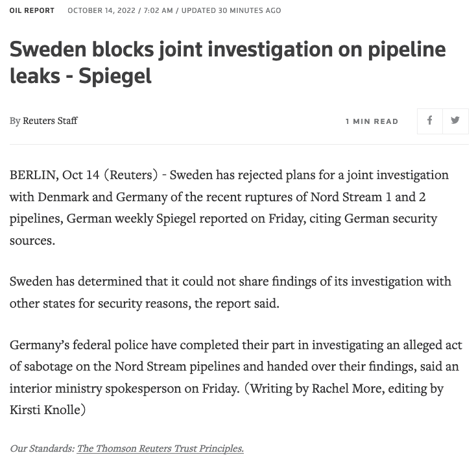Screen dimensions: 476x466
Task: Share the article on Facebook
Action: click(429, 121)
